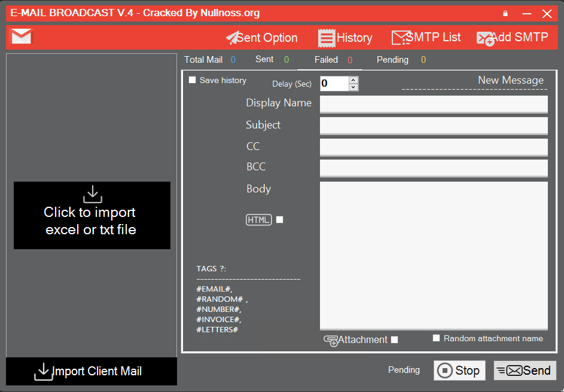This screenshot has width=564, height=392.
Task: Enable the Attachment checkbox
Action: (x=395, y=339)
